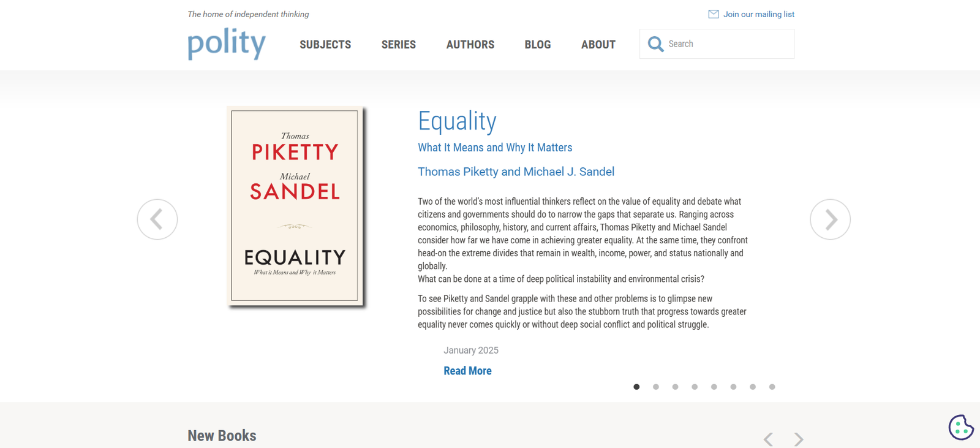Click the right arrow above New Books
Viewport: 980px width, 448px height.
[798, 439]
